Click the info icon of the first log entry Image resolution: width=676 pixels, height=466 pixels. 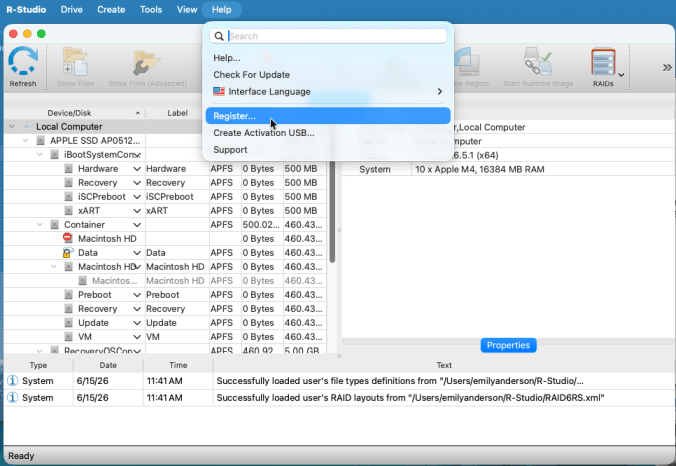(x=13, y=381)
